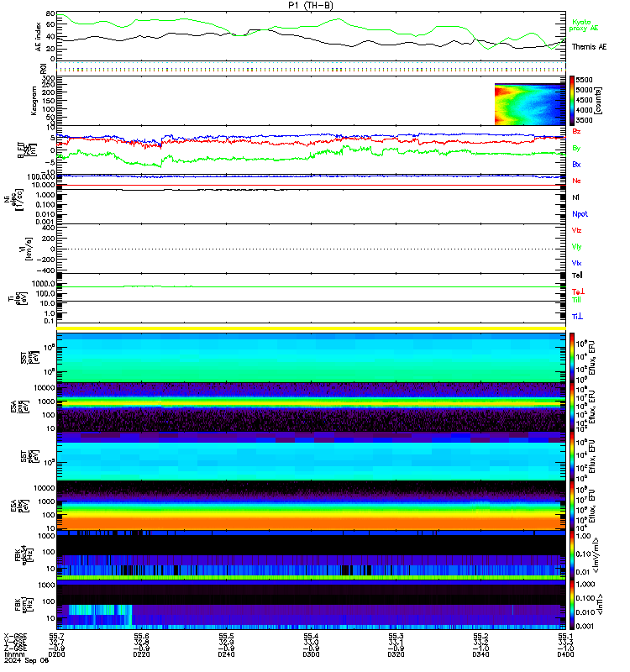Screen dimensions: 630x672
Task: Select the red Bz legend label
Action: pos(576,131)
